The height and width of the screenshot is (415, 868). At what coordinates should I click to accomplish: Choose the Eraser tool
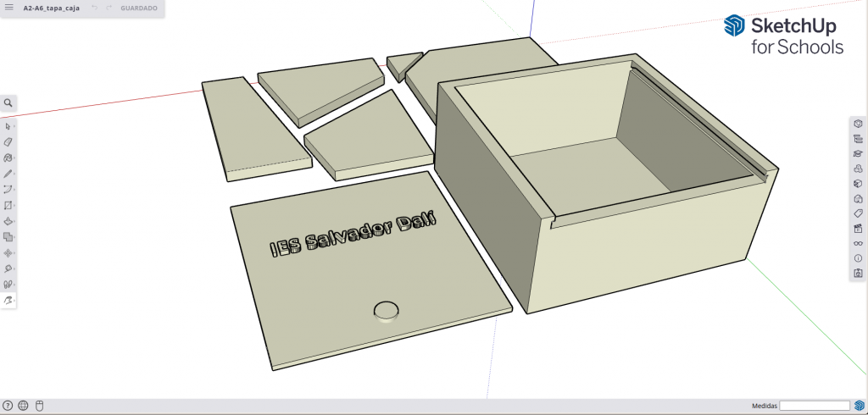[8, 142]
